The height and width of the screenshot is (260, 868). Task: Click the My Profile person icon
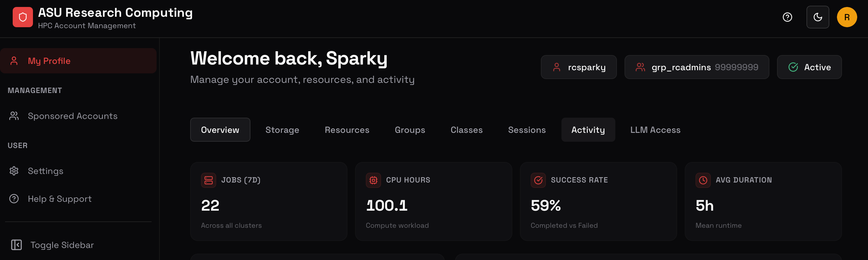[x=14, y=61]
